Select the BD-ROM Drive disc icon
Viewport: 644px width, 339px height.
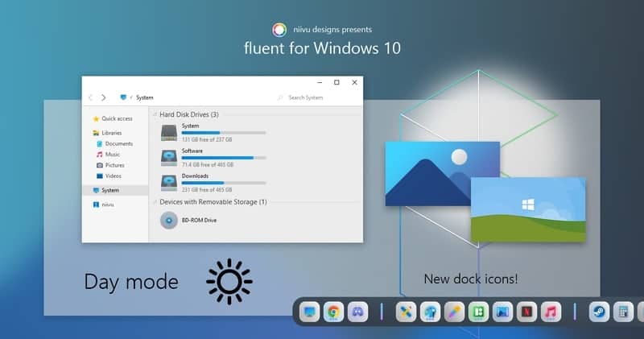point(169,221)
